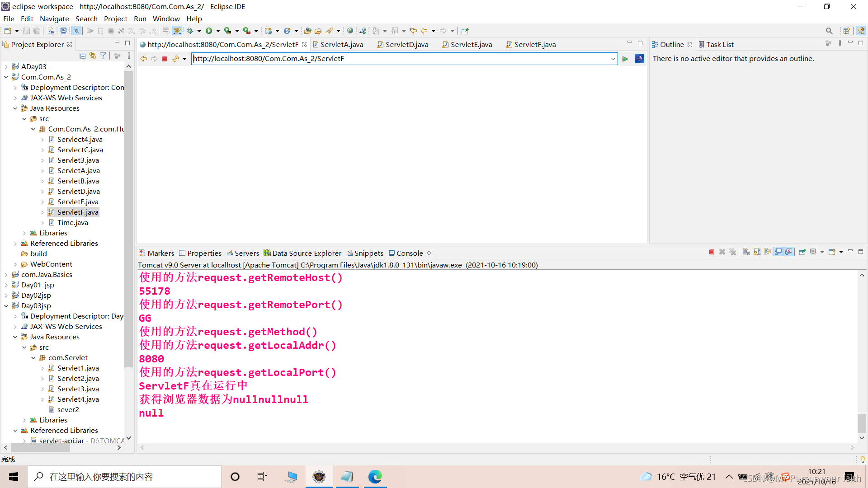Collapse the Day03jsp project tree
The image size is (868, 488).
[x=6, y=306]
